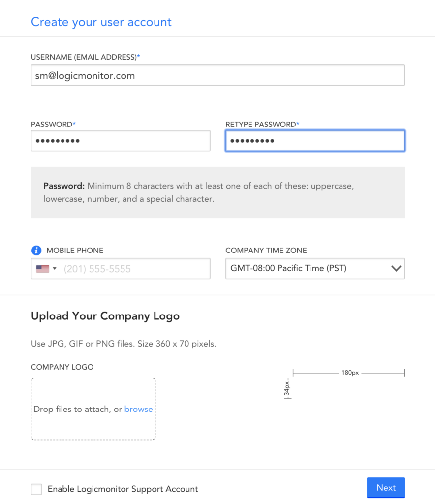The height and width of the screenshot is (504, 435).
Task: Select the Retype Password field
Action: (x=315, y=140)
